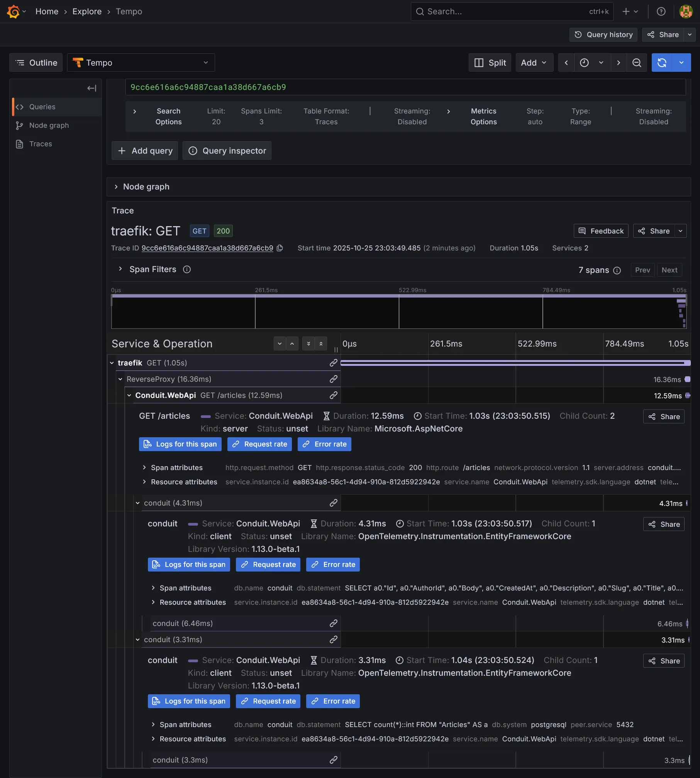The height and width of the screenshot is (778, 700).
Task: Copy the trace ID with the copy icon
Action: 280,248
